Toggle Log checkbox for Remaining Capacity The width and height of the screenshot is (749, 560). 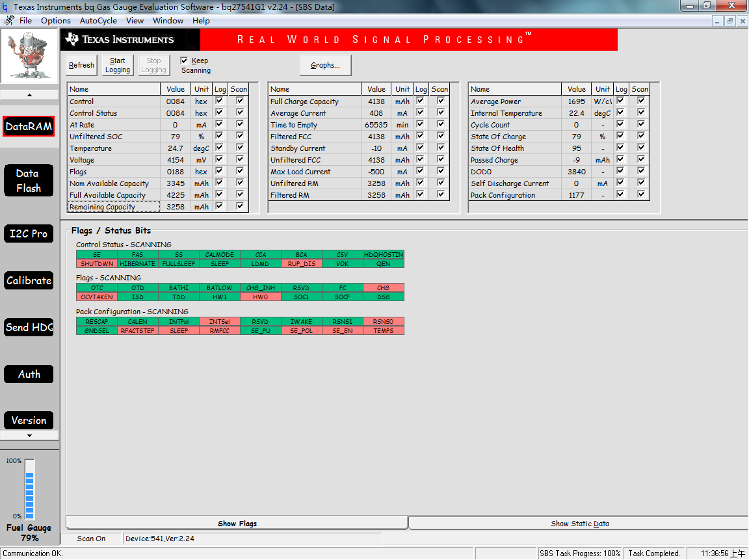click(219, 206)
